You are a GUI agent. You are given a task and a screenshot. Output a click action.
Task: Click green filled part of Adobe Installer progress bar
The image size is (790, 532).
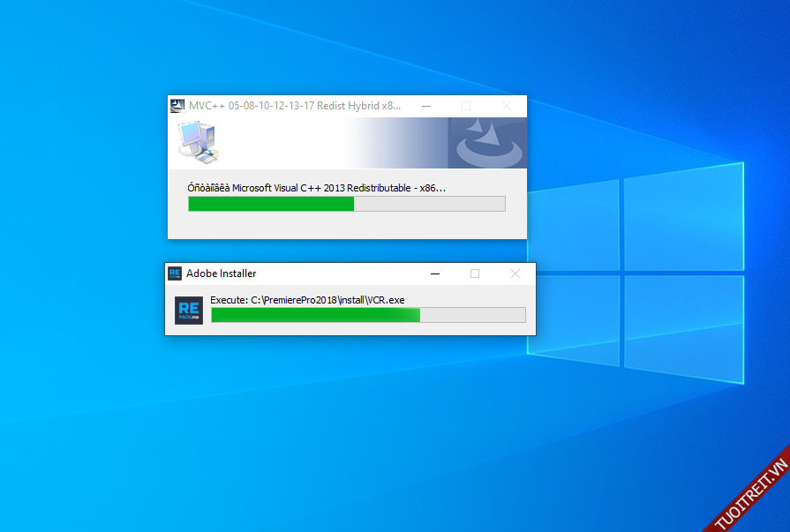click(315, 315)
